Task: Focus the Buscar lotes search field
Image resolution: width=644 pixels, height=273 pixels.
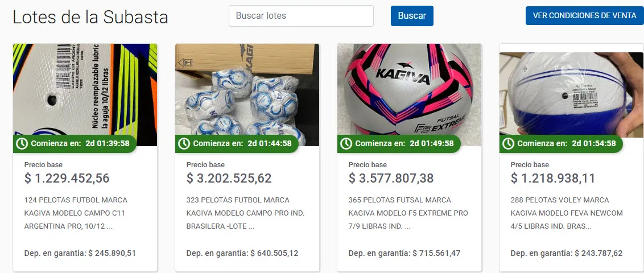Action: click(301, 16)
